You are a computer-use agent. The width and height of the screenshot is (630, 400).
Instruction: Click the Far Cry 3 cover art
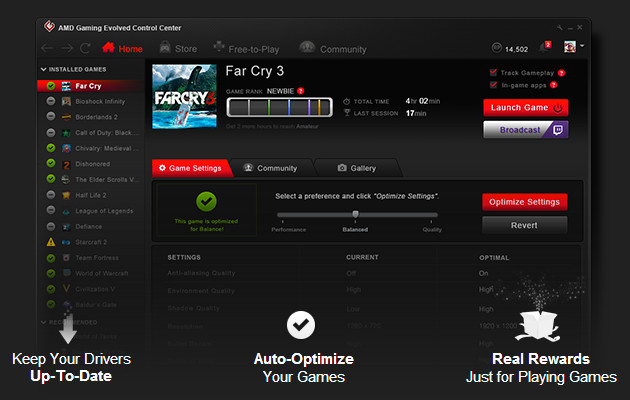[x=184, y=96]
